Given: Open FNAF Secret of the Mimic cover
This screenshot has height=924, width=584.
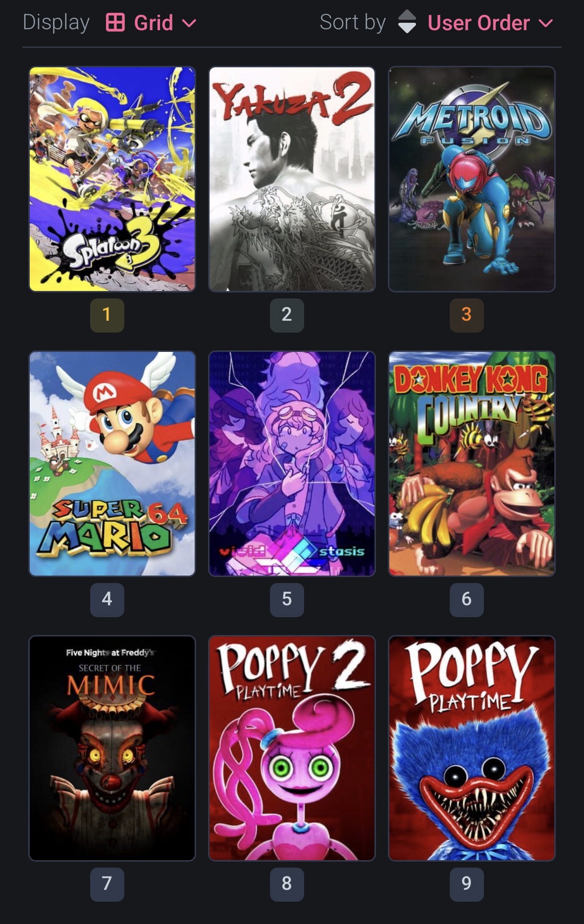Looking at the screenshot, I should [112, 748].
